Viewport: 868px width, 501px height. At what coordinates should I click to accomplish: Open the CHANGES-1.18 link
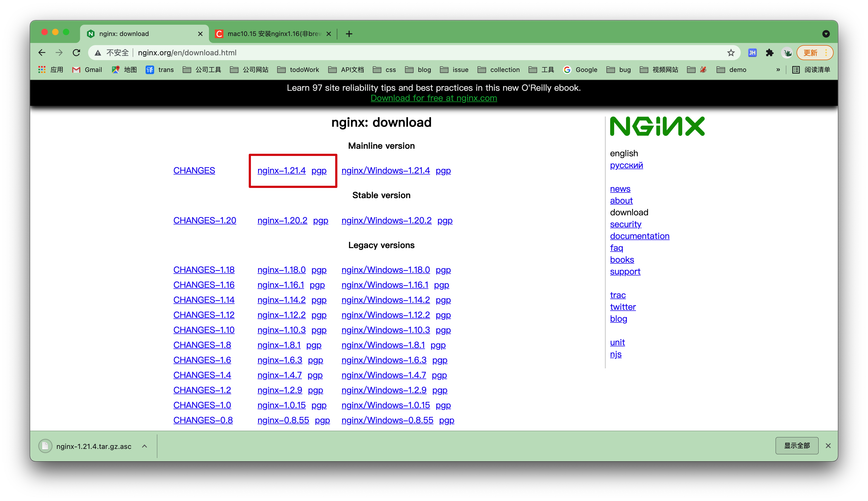(x=204, y=270)
